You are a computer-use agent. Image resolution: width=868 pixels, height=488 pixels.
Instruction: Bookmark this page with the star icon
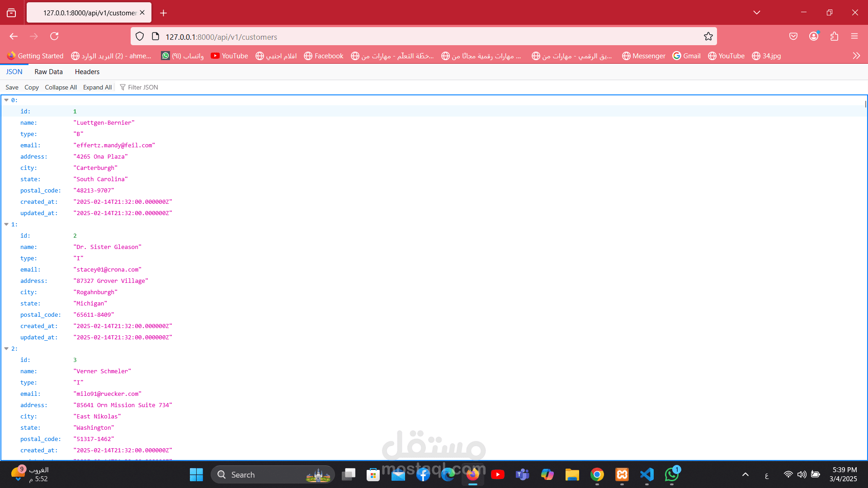708,37
